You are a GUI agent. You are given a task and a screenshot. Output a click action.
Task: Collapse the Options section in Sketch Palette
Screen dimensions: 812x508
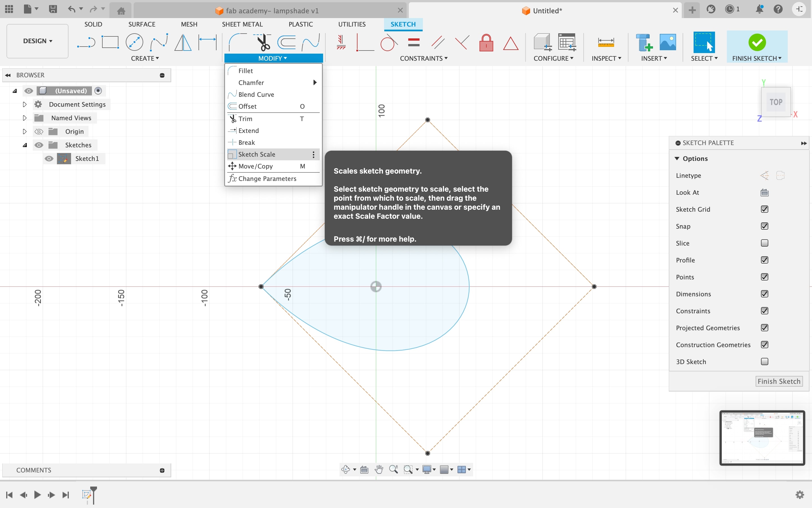[x=677, y=159]
